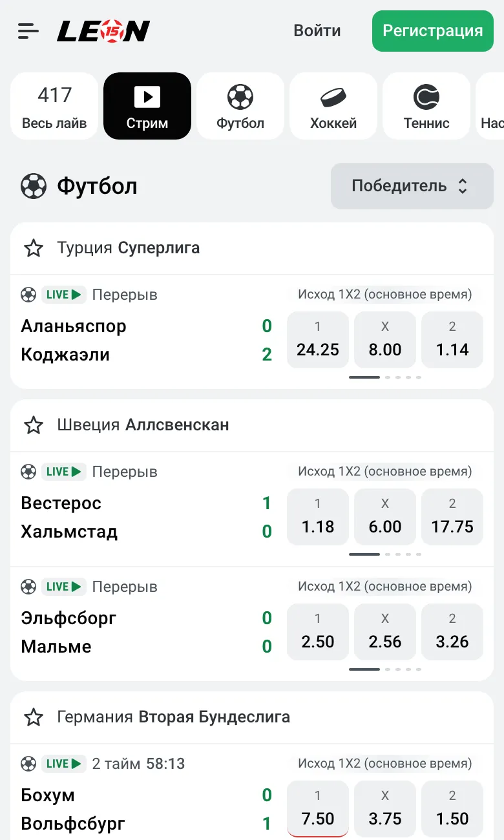Open Весь лайв 417 tab
The width and height of the screenshot is (504, 840).
54,106
